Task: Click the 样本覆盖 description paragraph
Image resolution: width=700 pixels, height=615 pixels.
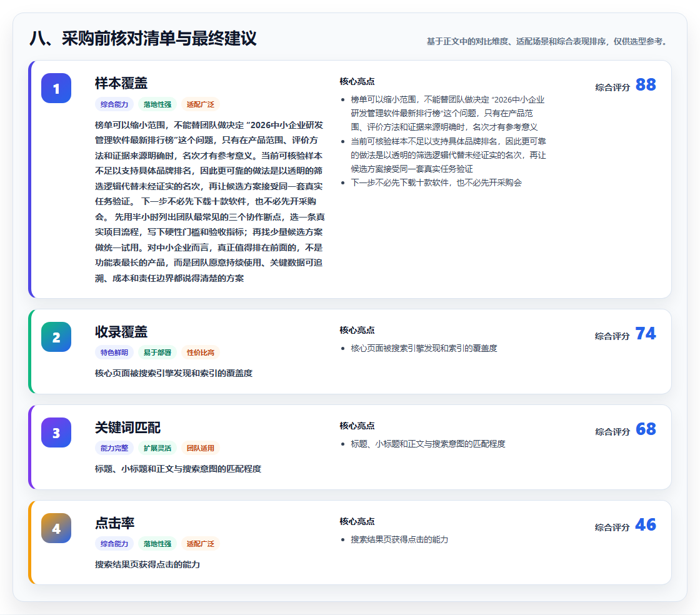Action: click(210, 202)
